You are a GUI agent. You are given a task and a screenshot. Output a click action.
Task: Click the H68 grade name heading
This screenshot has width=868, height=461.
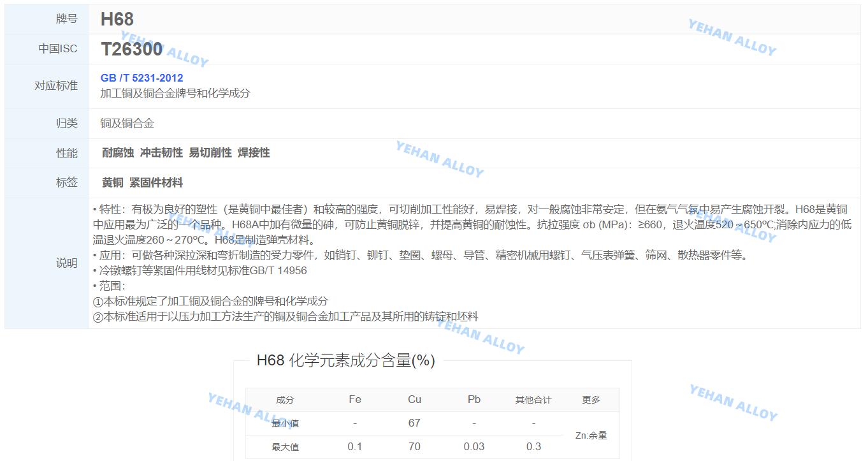tap(117, 19)
